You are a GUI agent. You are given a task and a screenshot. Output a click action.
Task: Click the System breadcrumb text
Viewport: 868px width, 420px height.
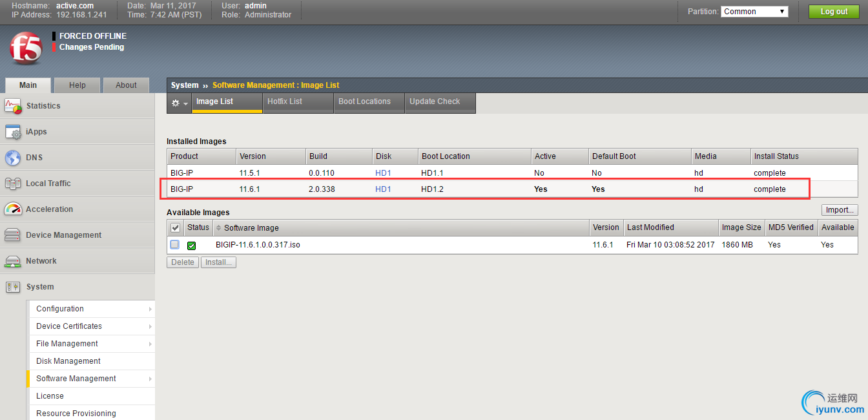pos(185,85)
